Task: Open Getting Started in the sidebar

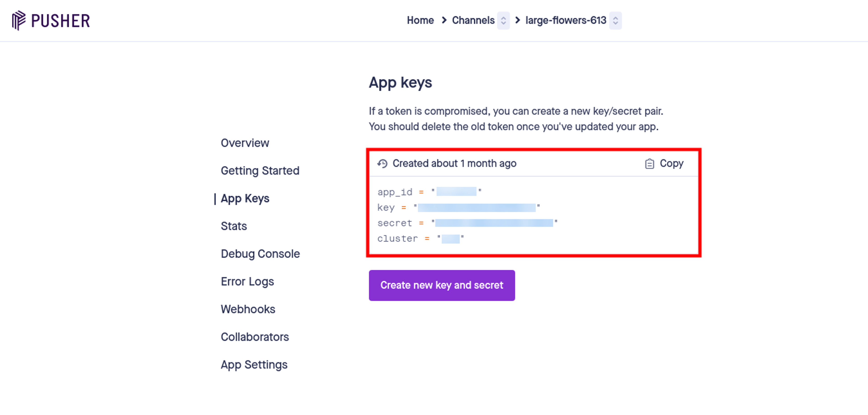Action: coord(260,171)
